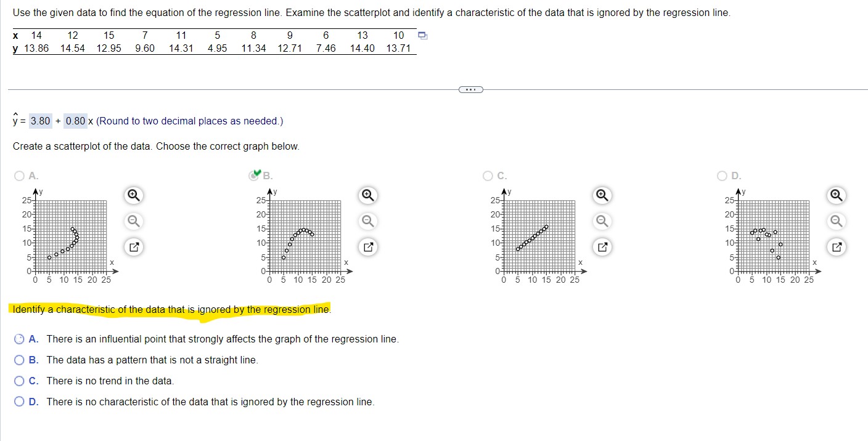Select scatterplot option A radio button
The image size is (868, 441).
pyautogui.click(x=19, y=175)
